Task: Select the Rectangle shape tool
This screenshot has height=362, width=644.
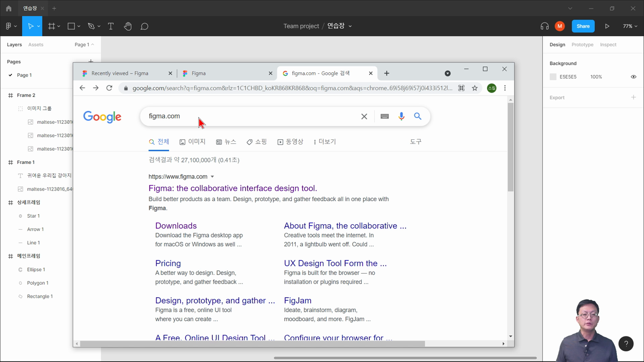Action: (71, 26)
